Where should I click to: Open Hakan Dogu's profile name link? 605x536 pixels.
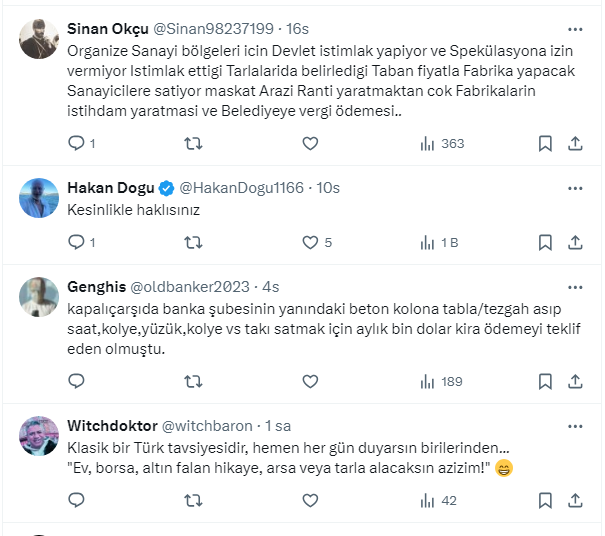[109, 188]
